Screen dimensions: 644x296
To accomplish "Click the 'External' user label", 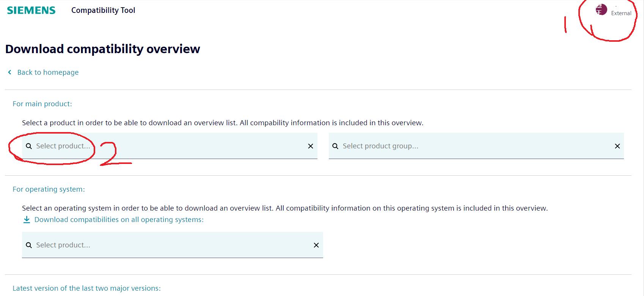I will coord(621,13).
